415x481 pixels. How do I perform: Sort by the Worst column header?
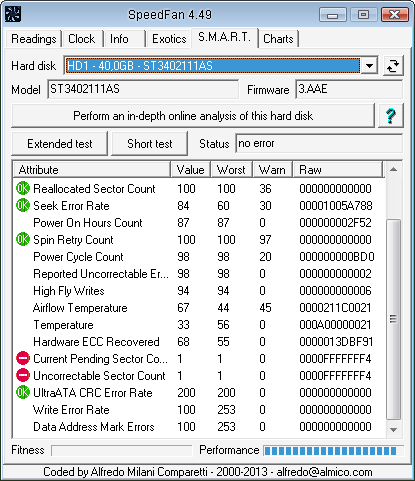(231, 170)
